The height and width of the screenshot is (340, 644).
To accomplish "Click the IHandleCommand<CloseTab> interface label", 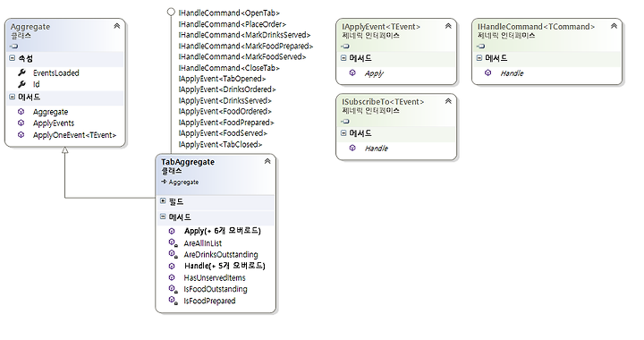I will 229,68.
